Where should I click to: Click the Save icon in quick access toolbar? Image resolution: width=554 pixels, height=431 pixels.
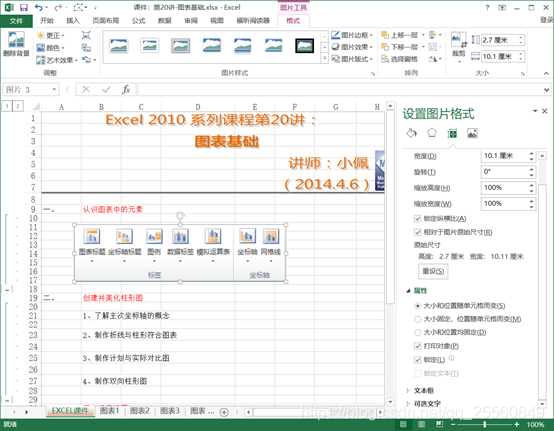(x=24, y=7)
